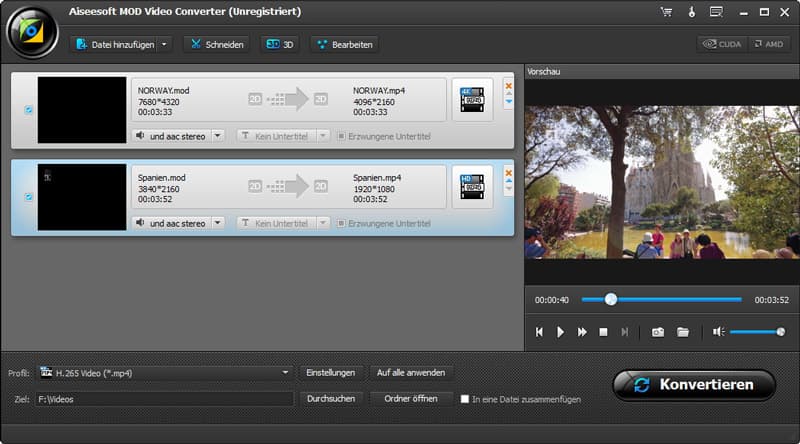Open Kein Untertitel dropdown for NORWAY.mod
Screen dimensions: 800x444
[x=323, y=136]
